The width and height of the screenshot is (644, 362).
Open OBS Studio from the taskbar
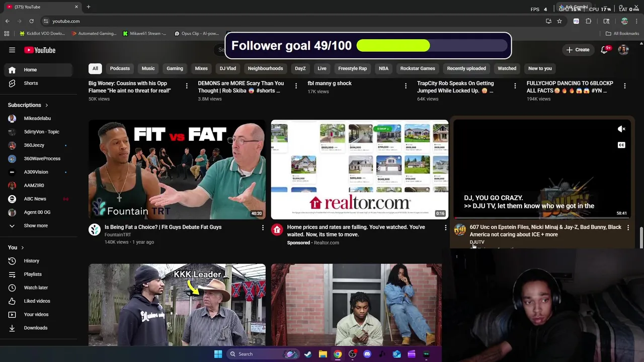click(x=352, y=354)
